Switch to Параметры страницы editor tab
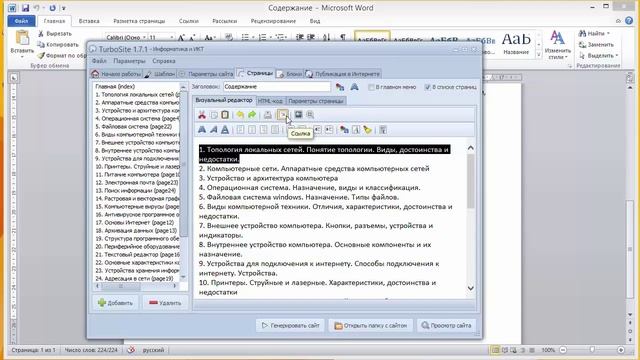The width and height of the screenshot is (640, 360). pos(316,101)
